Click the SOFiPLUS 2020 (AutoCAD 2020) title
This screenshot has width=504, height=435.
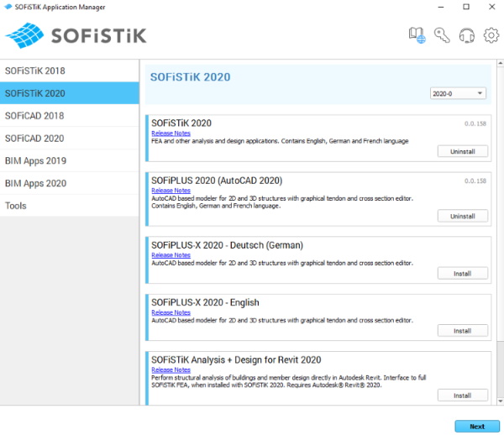pos(217,181)
